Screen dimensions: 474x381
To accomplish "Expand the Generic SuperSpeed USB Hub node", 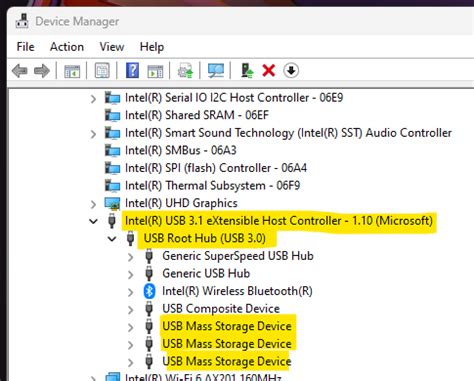I will 130,257.
